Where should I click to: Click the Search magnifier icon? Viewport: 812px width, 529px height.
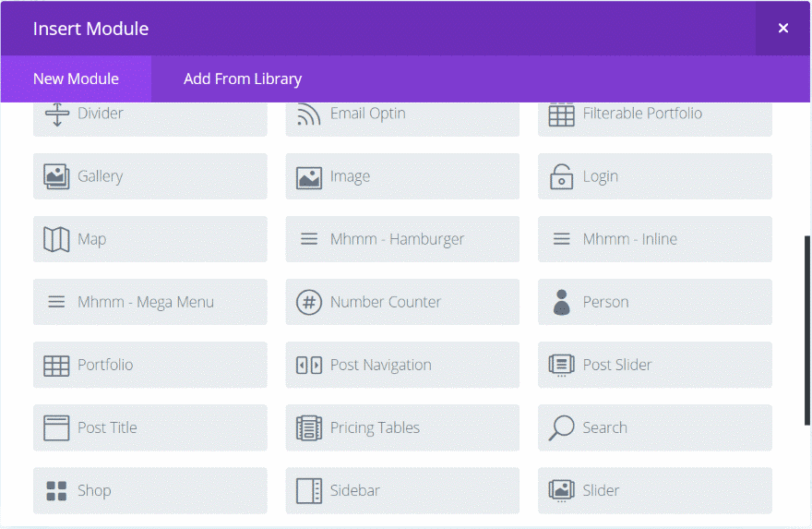561,428
